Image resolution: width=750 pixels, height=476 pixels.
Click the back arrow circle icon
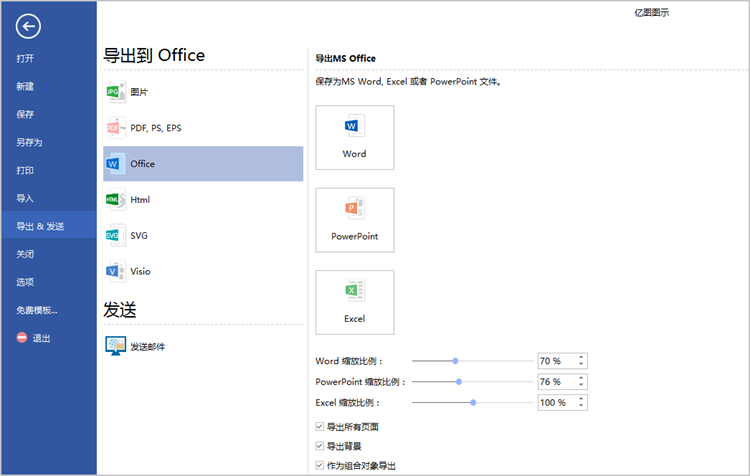click(28, 26)
